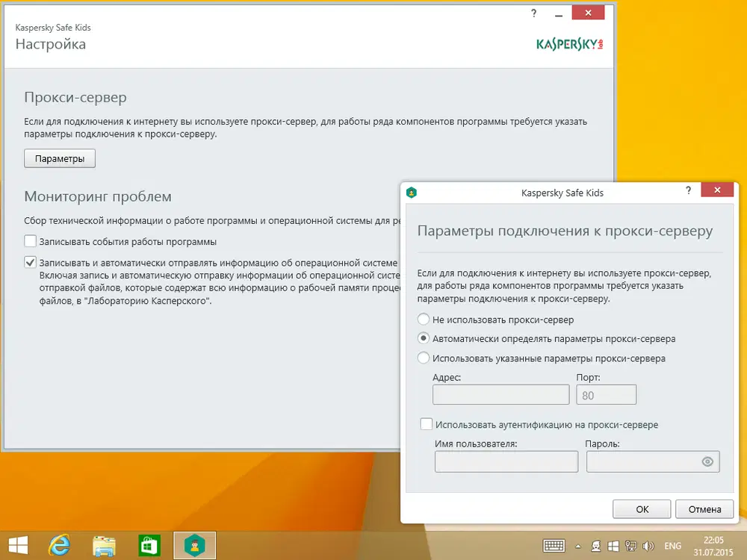Viewport: 747px width, 560px height.
Task: Confirm dialog with OK button
Action: (642, 509)
